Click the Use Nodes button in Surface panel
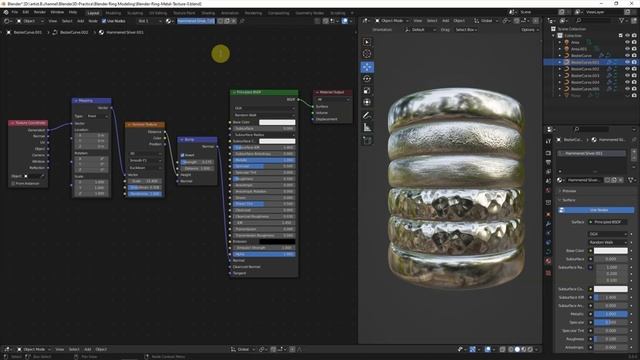Image resolution: width=640 pixels, height=360 pixels. (x=596, y=210)
